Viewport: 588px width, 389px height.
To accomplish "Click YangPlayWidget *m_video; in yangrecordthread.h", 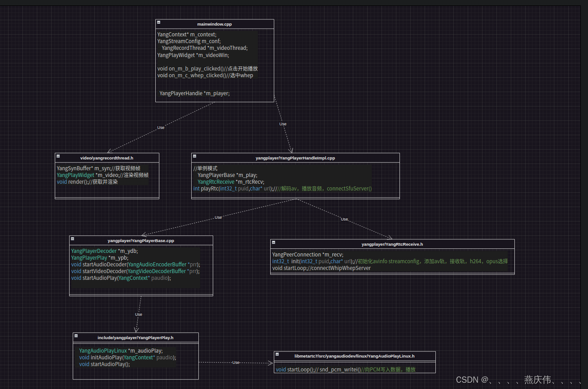I will pos(102,175).
